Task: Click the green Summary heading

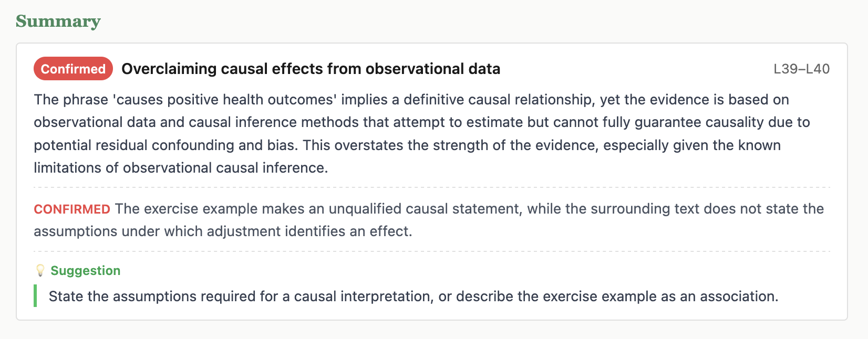Action: coord(58,21)
